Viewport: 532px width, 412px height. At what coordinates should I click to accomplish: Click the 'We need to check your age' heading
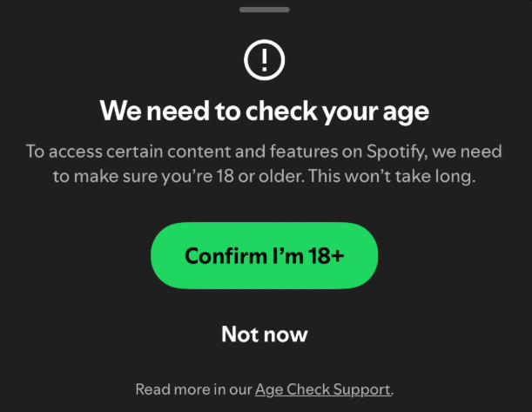[x=264, y=111]
